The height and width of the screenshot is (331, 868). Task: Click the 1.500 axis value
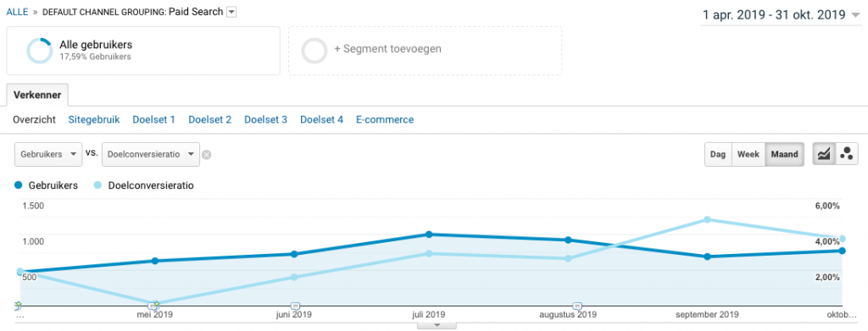33,206
